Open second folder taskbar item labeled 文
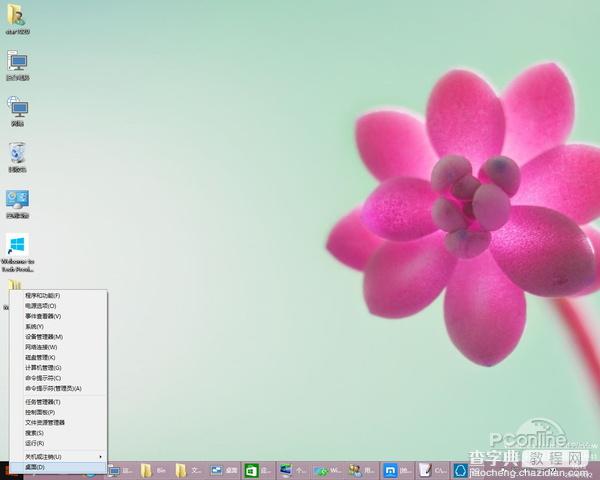 pos(188,471)
